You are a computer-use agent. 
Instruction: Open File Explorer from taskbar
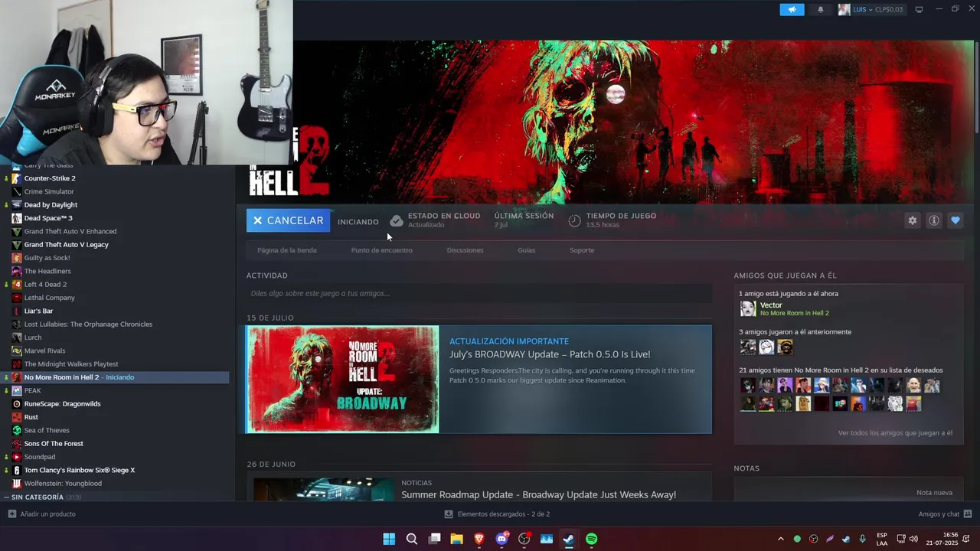point(457,539)
